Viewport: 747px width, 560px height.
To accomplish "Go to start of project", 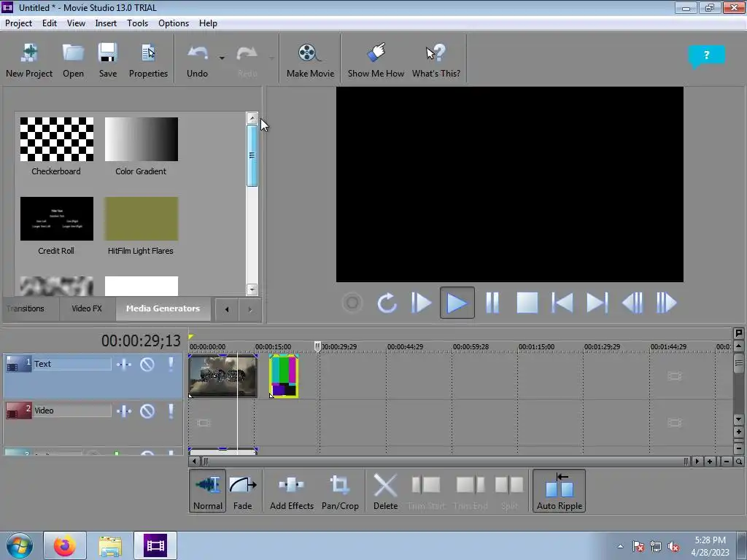I will (x=562, y=303).
